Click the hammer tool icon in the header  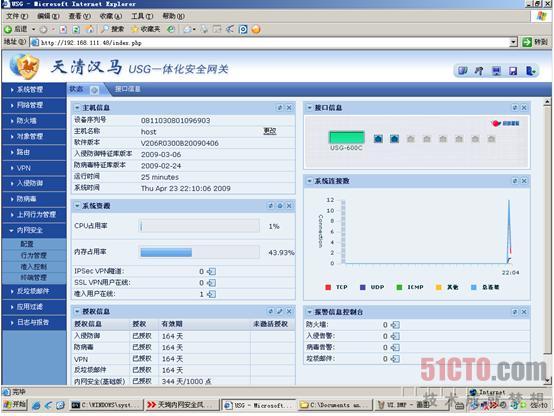pyautogui.click(x=479, y=71)
